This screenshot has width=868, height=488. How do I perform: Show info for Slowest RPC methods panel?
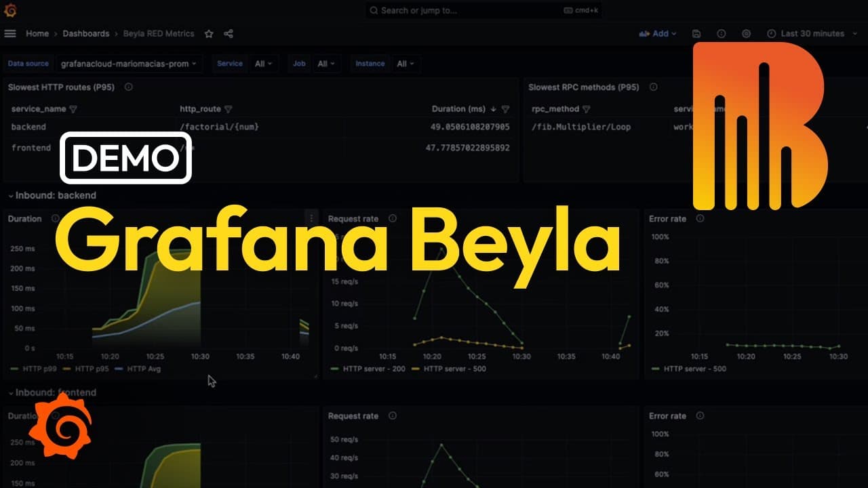653,87
